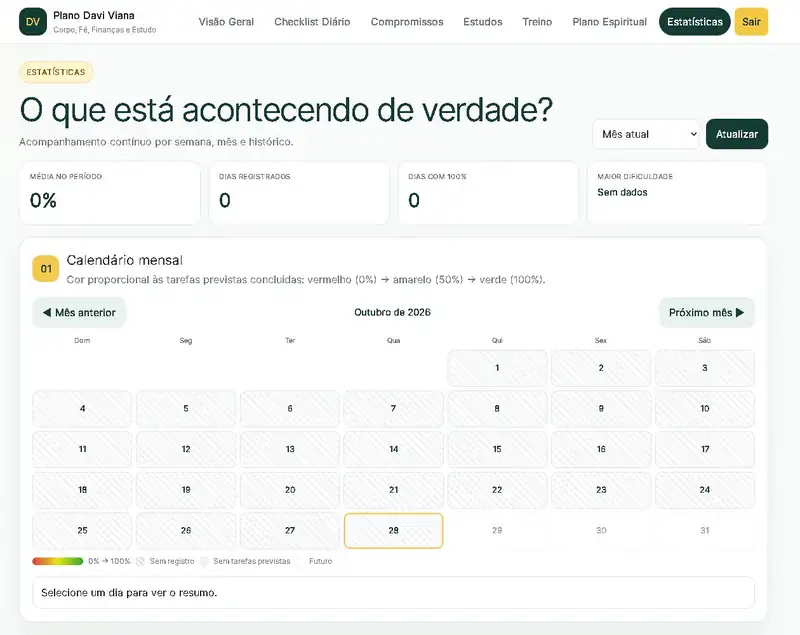The width and height of the screenshot is (800, 635).
Task: Click the Futuro legend label
Action: (x=320, y=561)
